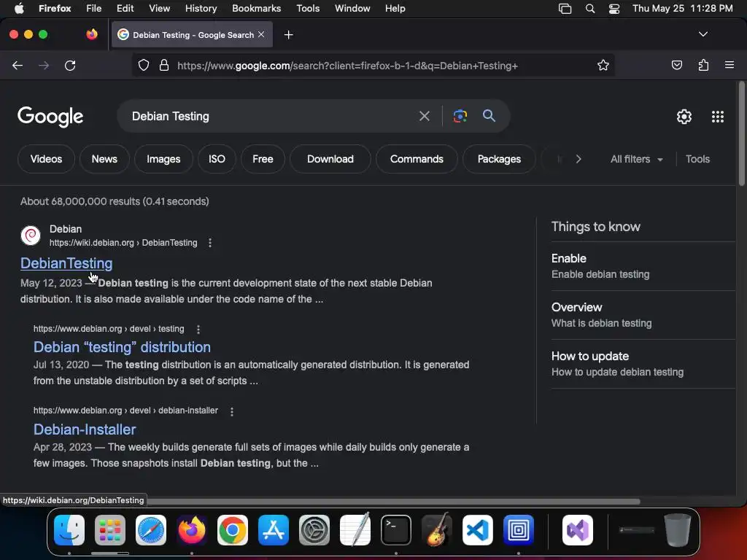Viewport: 747px width, 560px height.
Task: Open Terminal from the Dock
Action: pyautogui.click(x=396, y=530)
